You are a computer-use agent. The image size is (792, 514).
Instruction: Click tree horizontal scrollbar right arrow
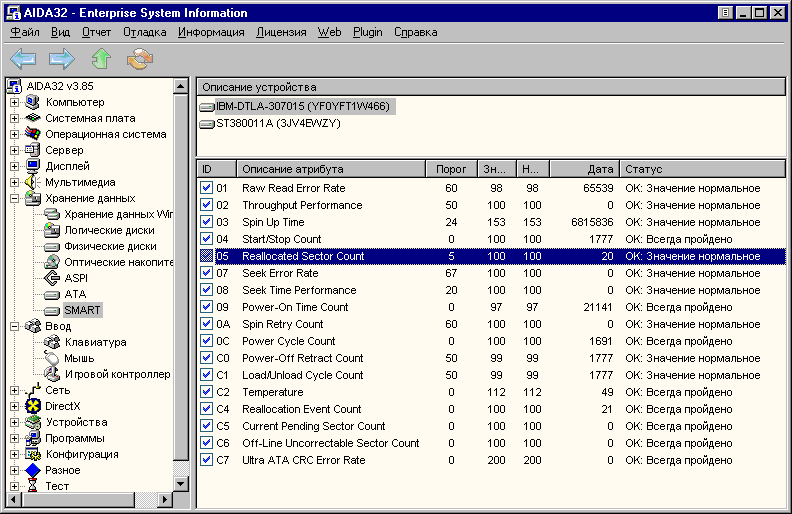(165, 500)
